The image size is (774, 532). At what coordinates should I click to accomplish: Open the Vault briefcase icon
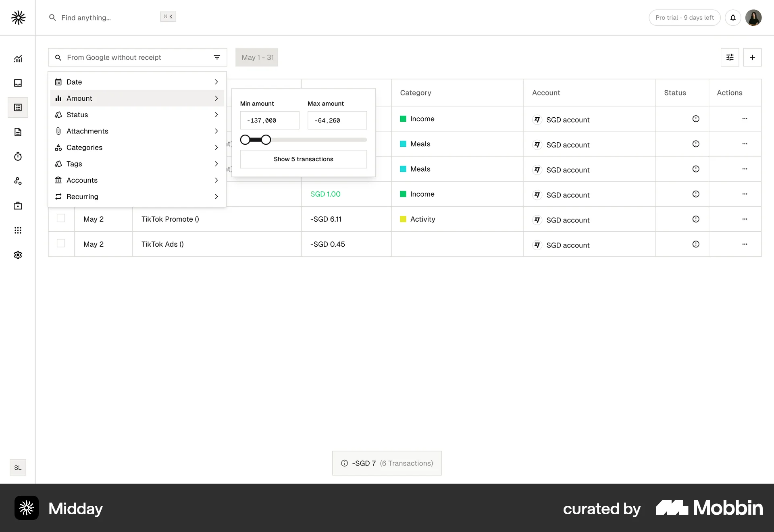[x=18, y=206]
